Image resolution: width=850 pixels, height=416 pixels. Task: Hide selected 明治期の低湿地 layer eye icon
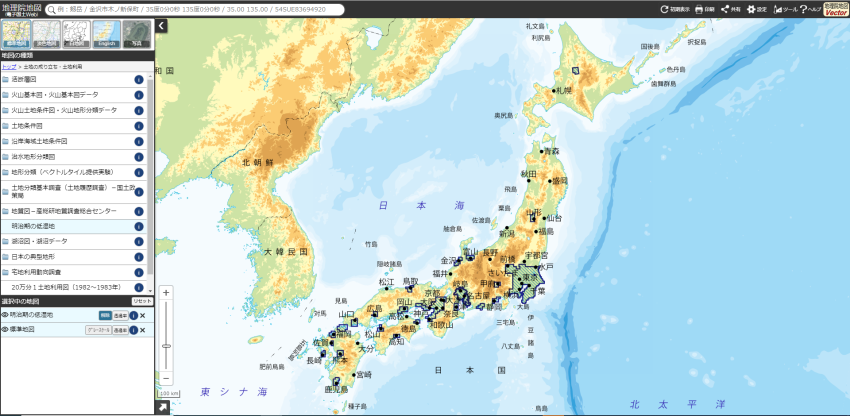[5, 315]
